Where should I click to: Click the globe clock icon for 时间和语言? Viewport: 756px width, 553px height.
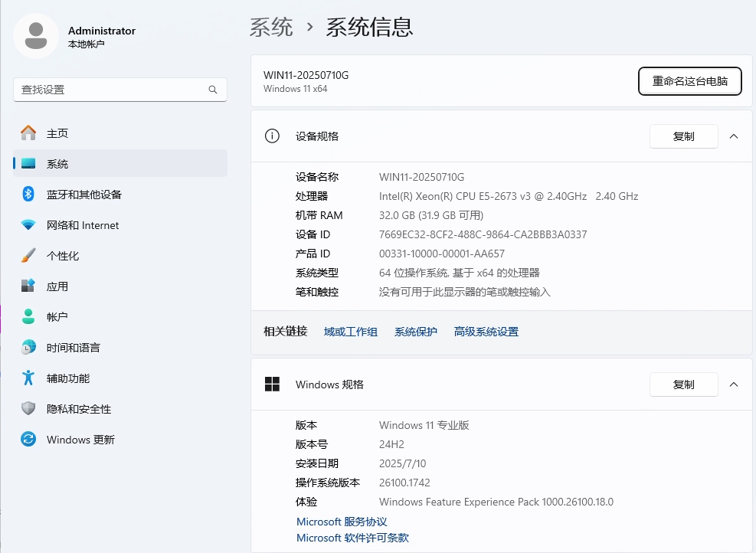click(28, 347)
